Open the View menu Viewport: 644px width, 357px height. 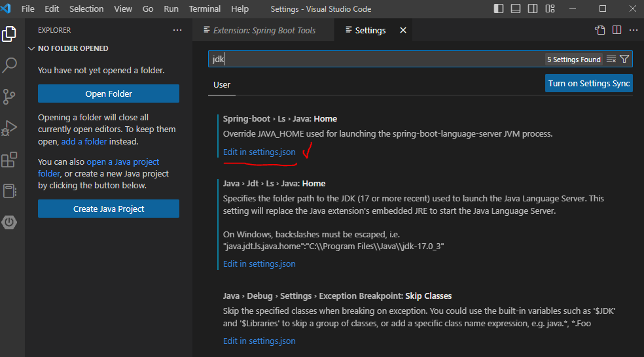click(123, 8)
